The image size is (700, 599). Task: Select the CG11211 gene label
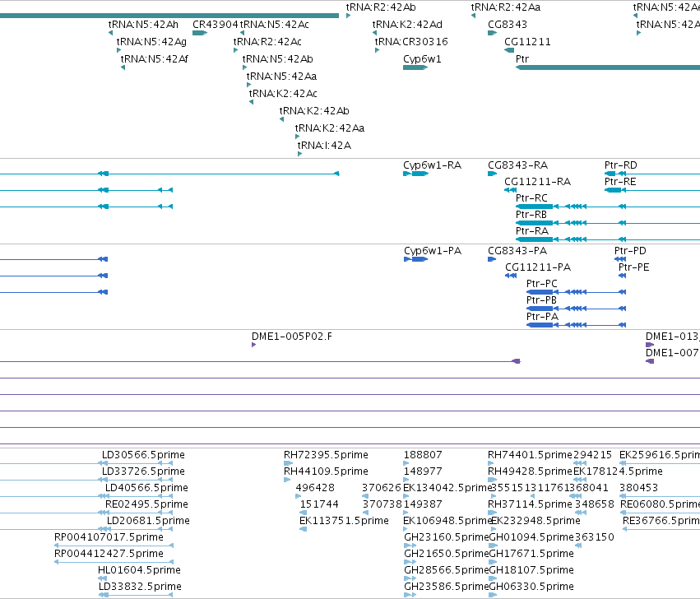[x=528, y=42]
